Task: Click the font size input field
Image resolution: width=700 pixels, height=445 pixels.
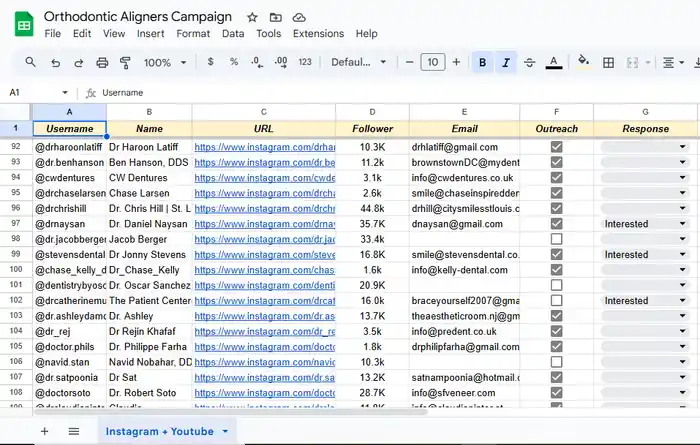Action: 433,62
